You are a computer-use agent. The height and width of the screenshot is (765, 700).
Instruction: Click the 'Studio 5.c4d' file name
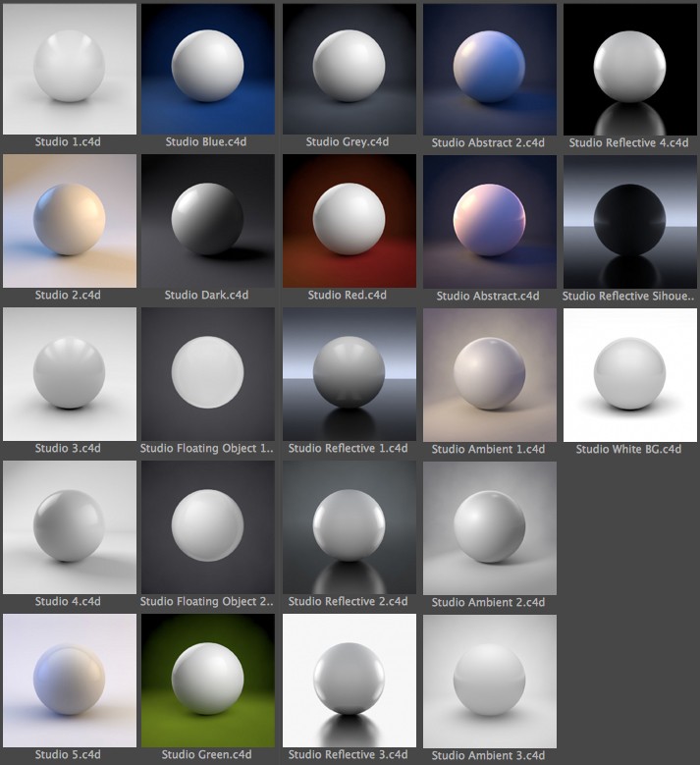[68, 755]
